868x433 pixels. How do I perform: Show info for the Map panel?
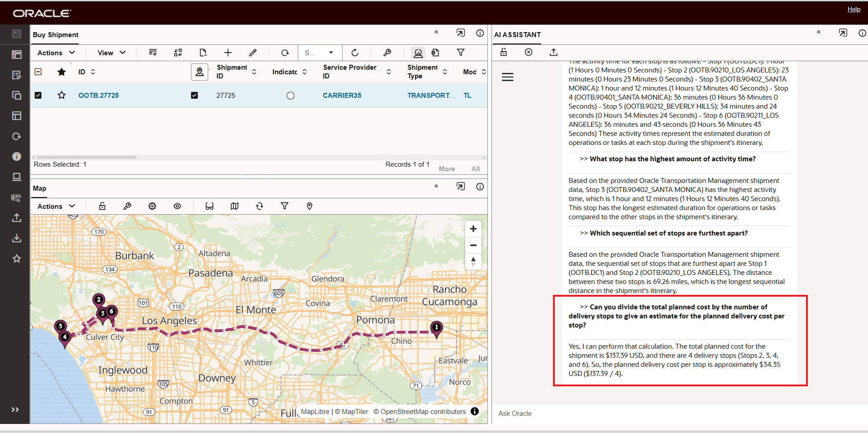click(480, 187)
